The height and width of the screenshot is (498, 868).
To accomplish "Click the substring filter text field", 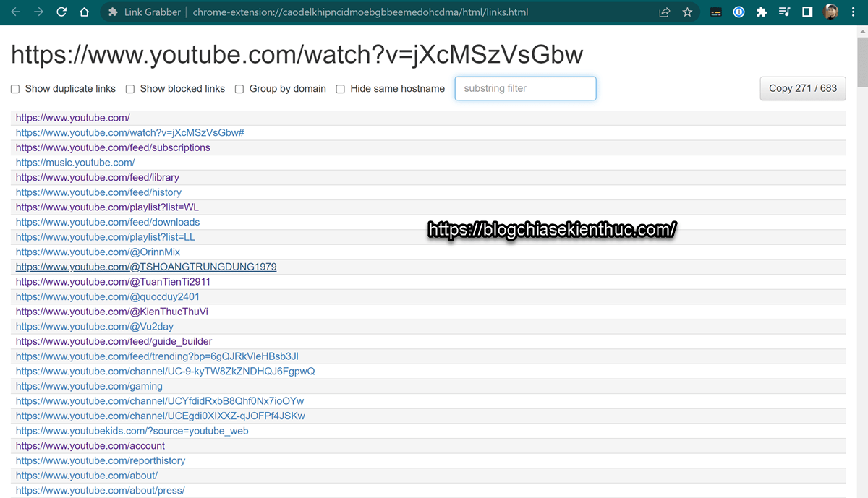I will point(525,89).
